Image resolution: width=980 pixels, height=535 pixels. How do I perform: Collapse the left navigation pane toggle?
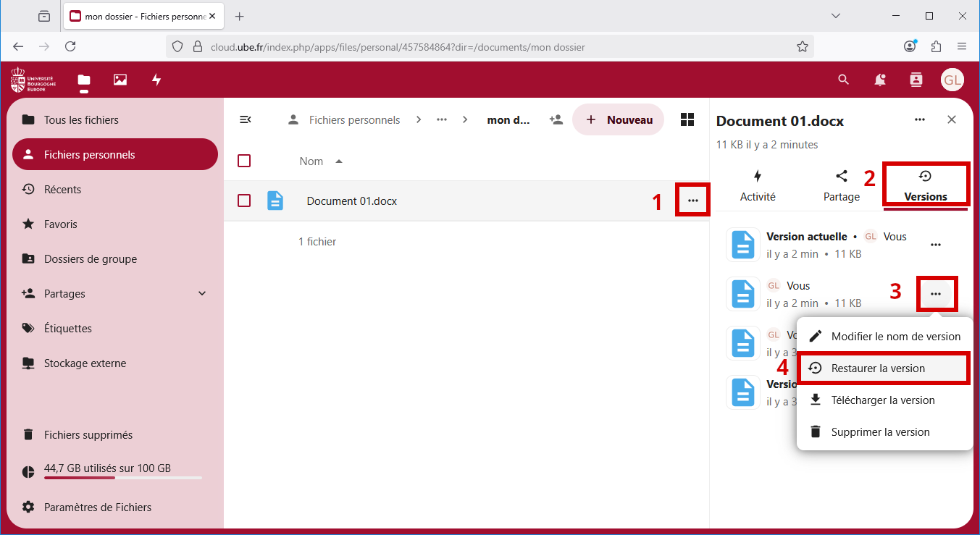tap(246, 119)
